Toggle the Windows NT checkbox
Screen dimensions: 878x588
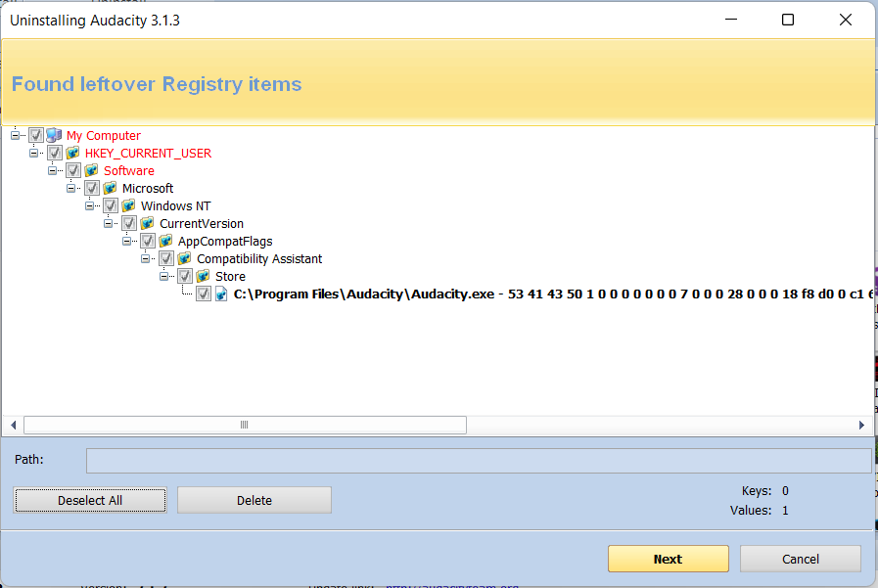tap(111, 205)
